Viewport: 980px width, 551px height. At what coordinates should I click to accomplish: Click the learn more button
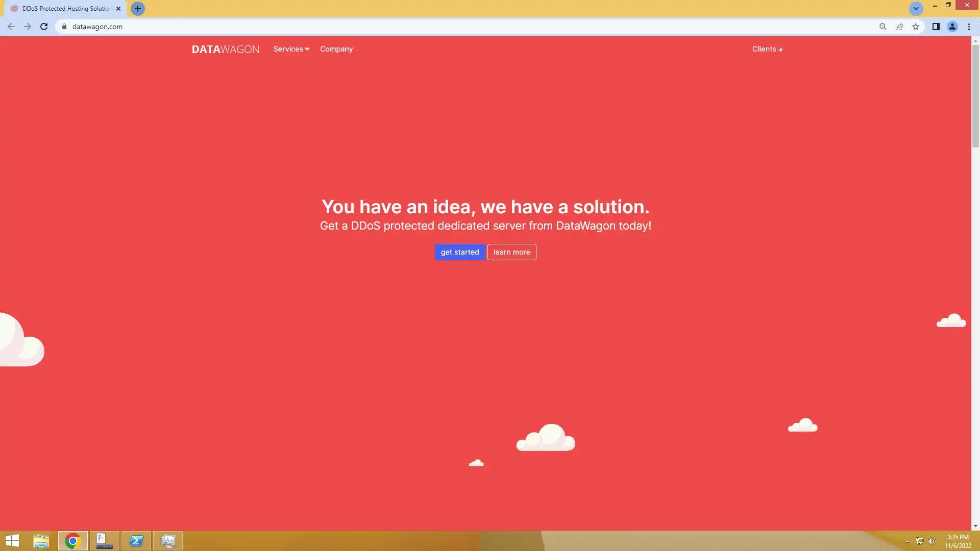pos(511,252)
